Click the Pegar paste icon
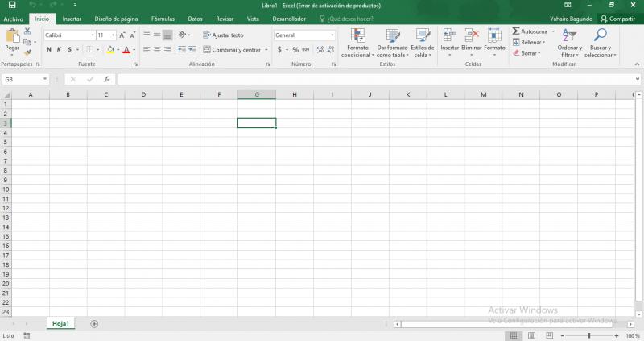The height and width of the screenshot is (341, 644). pyautogui.click(x=12, y=36)
